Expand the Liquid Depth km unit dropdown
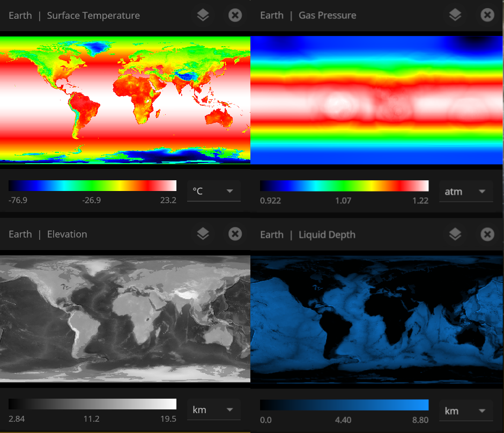 pyautogui.click(x=466, y=411)
